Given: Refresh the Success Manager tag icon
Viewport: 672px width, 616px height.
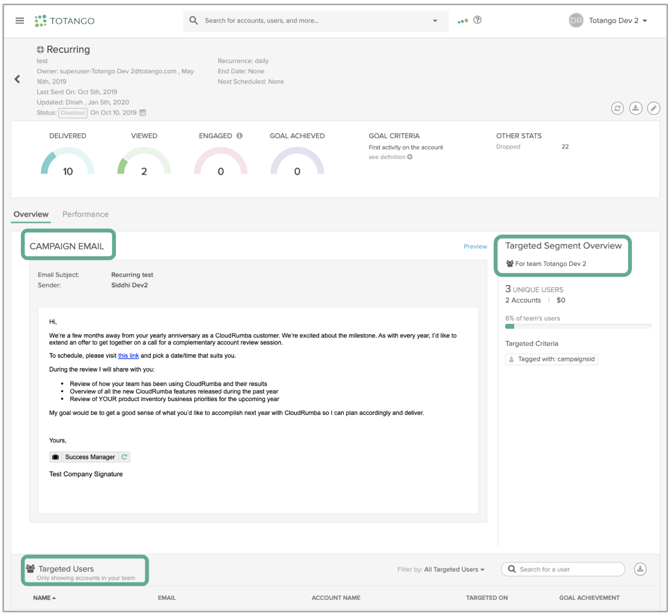Looking at the screenshot, I should (124, 457).
